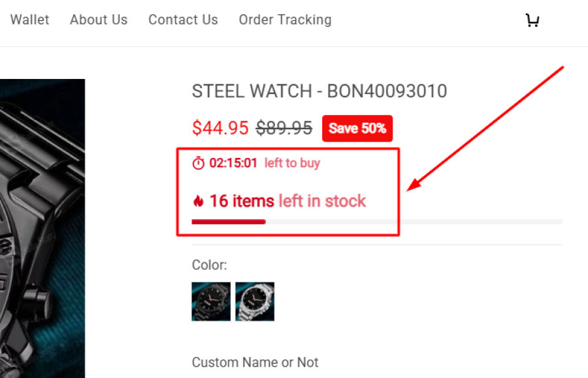Click '16 items left in stock' text
The height and width of the screenshot is (378, 588).
[x=287, y=201]
